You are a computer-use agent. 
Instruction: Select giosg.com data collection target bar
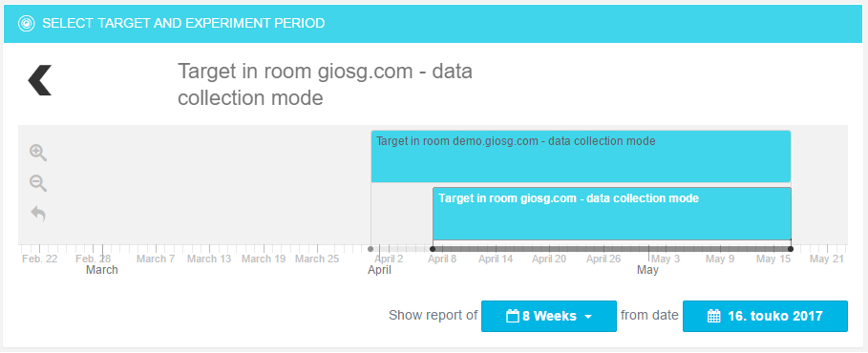coord(612,214)
